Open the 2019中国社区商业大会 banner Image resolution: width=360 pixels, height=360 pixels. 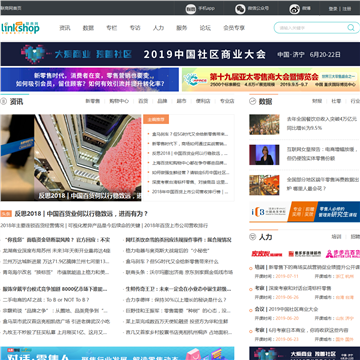click(x=180, y=54)
